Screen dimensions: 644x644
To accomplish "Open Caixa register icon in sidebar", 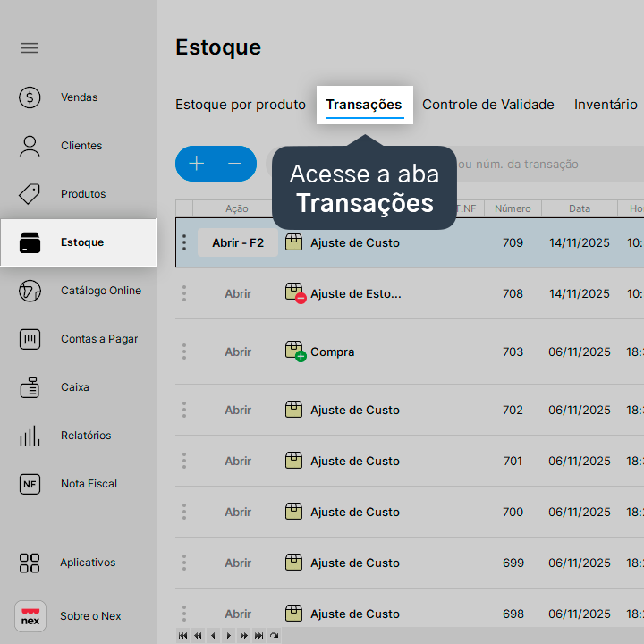I will (30, 387).
